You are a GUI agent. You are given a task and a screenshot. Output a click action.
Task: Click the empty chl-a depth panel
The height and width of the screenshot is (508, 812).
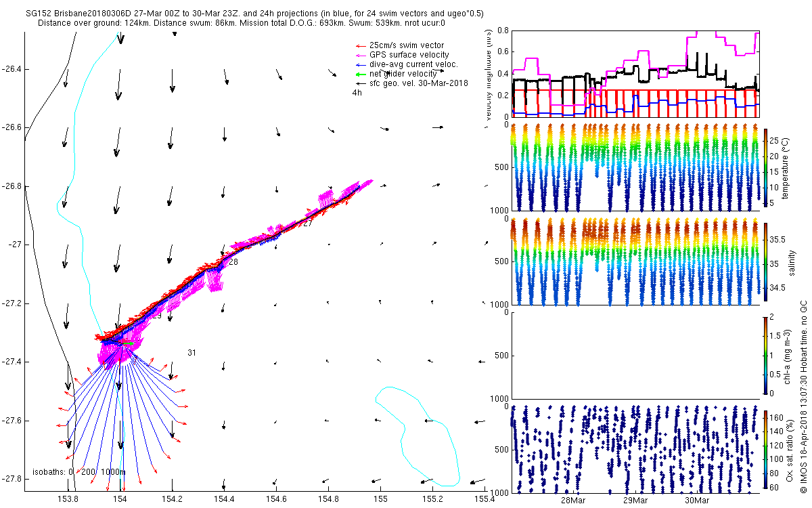pos(635,355)
